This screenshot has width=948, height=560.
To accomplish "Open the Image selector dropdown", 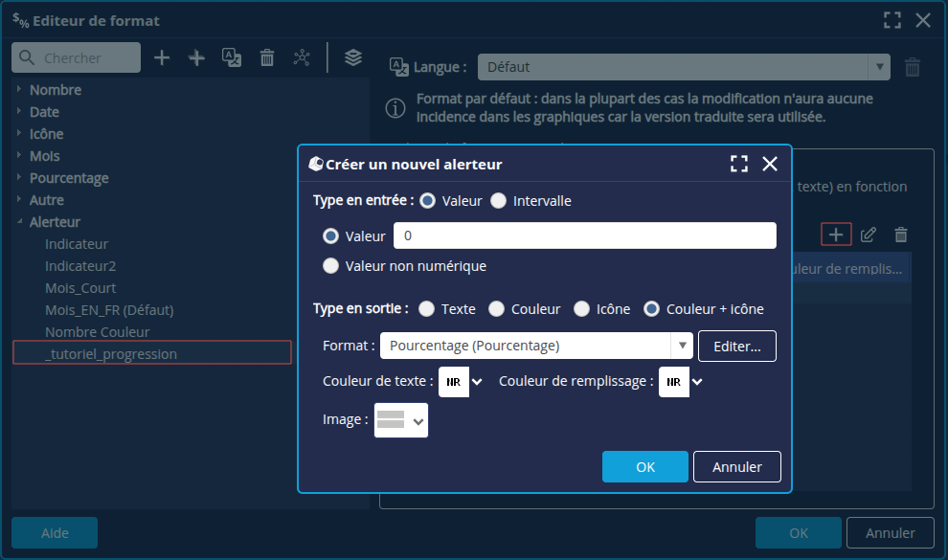I will (x=401, y=420).
